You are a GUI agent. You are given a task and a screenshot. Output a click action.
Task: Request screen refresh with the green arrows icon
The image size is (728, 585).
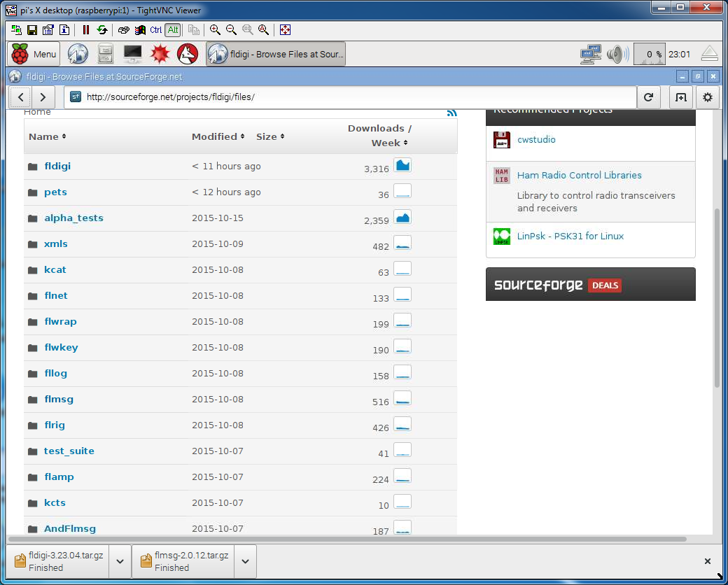(x=101, y=30)
